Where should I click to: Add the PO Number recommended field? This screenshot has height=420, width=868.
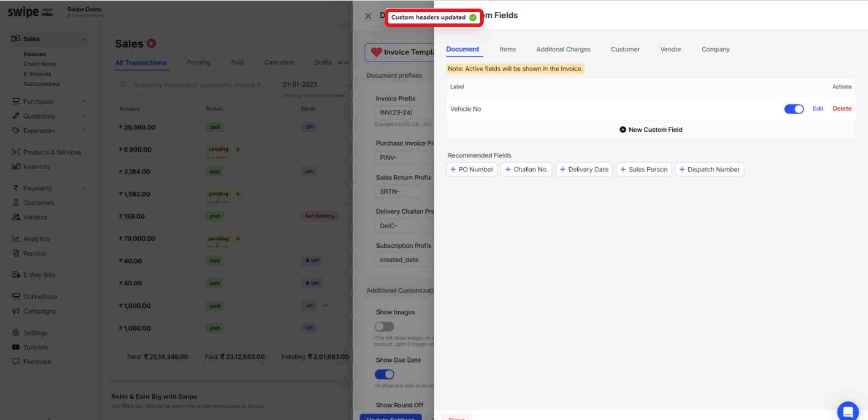pos(472,169)
